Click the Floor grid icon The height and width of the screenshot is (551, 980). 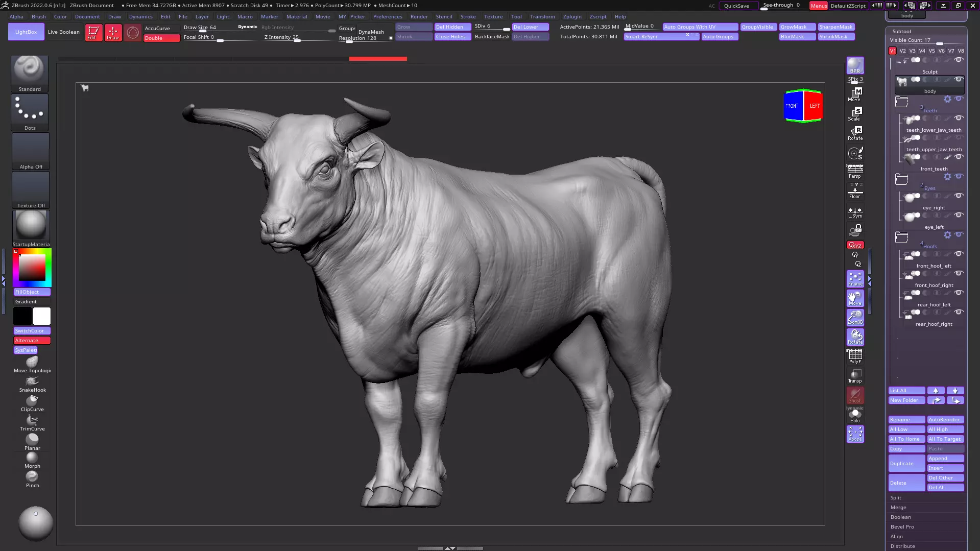click(855, 191)
